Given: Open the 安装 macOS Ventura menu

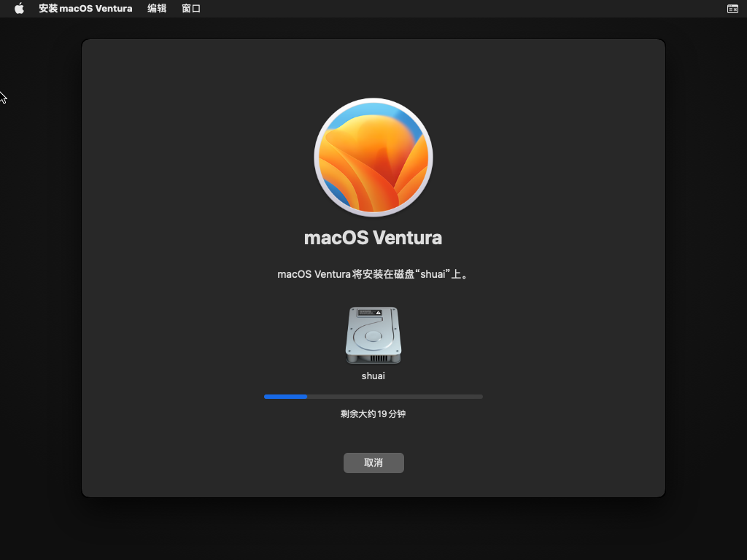Looking at the screenshot, I should [x=85, y=9].
